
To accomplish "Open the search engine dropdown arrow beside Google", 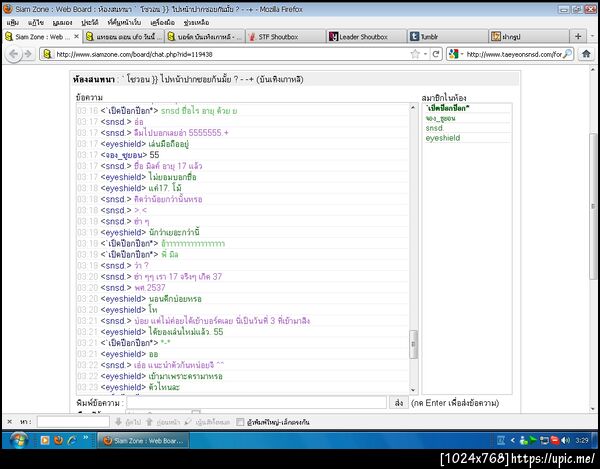I will click(x=462, y=54).
